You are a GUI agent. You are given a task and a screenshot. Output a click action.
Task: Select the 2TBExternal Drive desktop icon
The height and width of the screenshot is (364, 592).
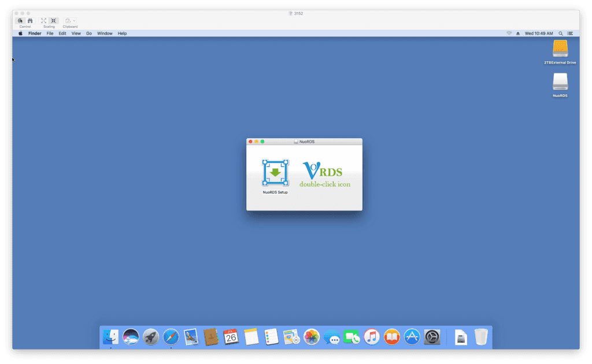[x=560, y=52]
